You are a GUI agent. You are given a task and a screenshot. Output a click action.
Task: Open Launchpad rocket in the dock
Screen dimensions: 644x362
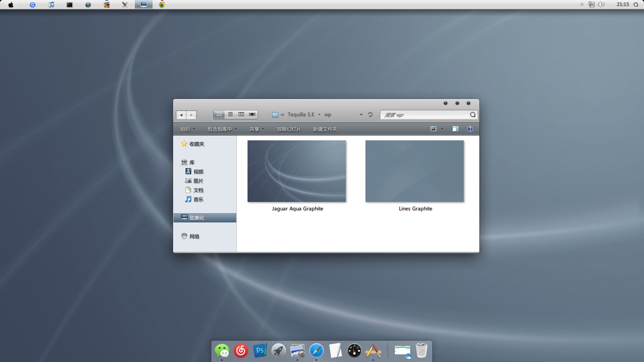pyautogui.click(x=279, y=351)
